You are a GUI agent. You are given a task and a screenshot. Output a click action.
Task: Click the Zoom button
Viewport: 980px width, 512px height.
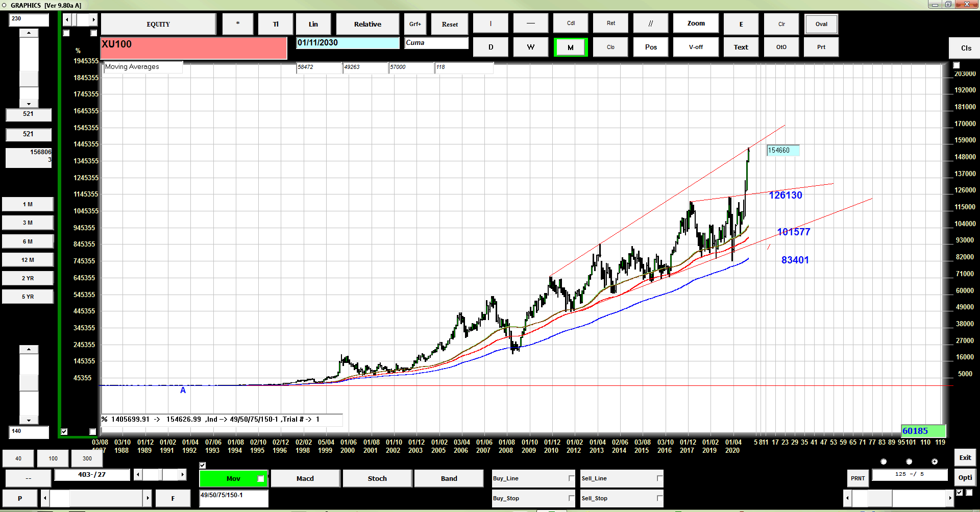[696, 23]
